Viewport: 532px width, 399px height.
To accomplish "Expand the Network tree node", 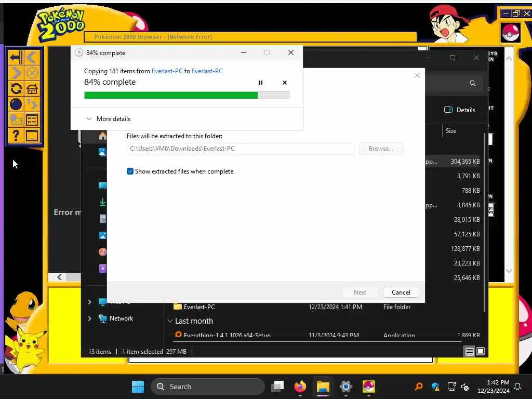I will 89,318.
